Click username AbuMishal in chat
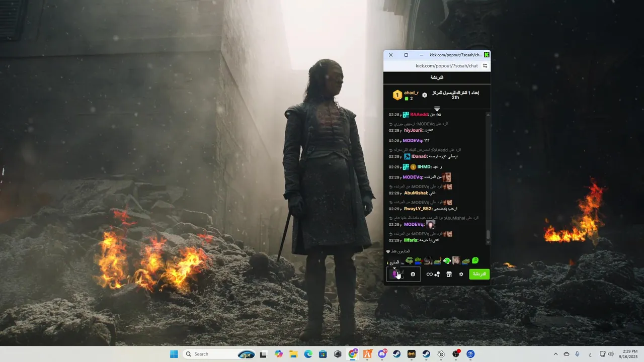644x362 pixels. tap(416, 193)
